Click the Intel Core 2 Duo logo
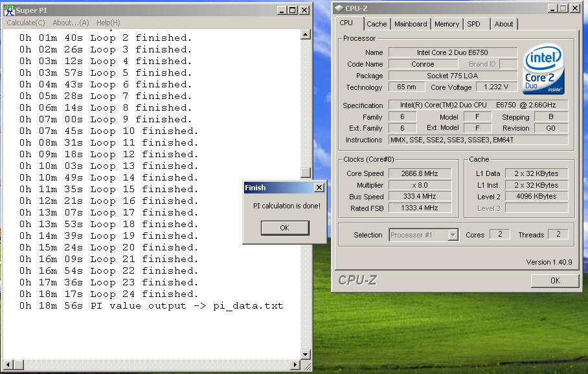 tap(543, 69)
